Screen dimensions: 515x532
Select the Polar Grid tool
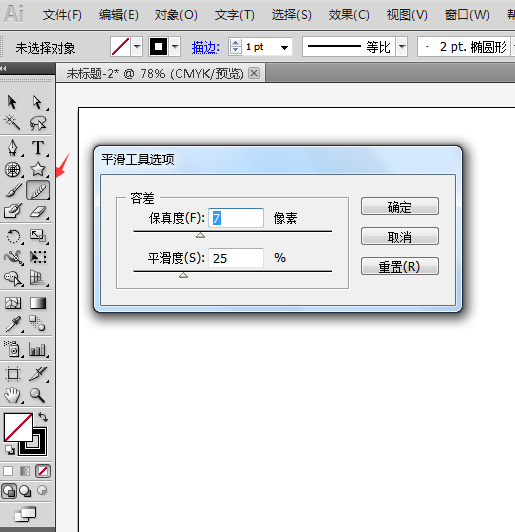click(13, 169)
